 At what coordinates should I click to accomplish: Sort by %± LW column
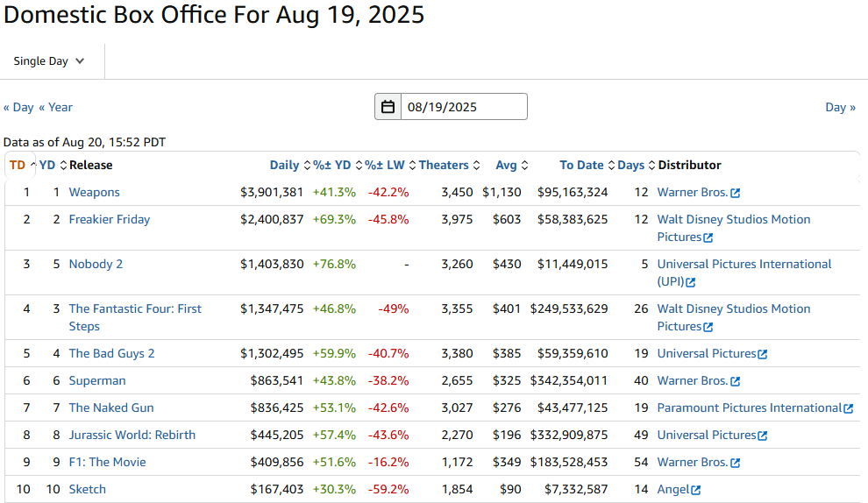coord(390,165)
